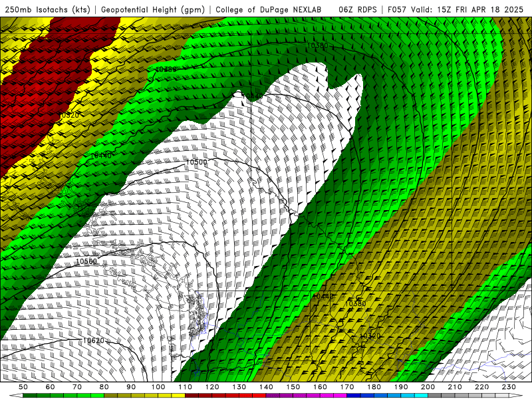Click the 10320 contour label beside the red jet core
532x399 pixels.
coord(68,115)
